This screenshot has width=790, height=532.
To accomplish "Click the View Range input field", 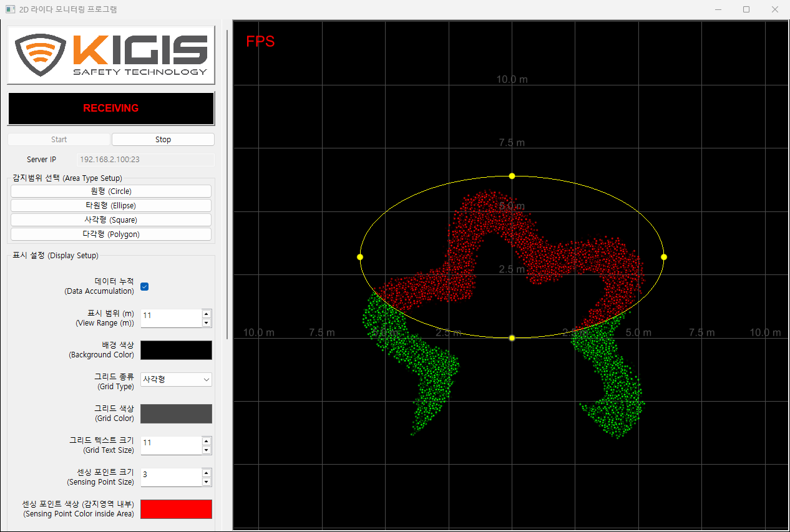I will [171, 317].
